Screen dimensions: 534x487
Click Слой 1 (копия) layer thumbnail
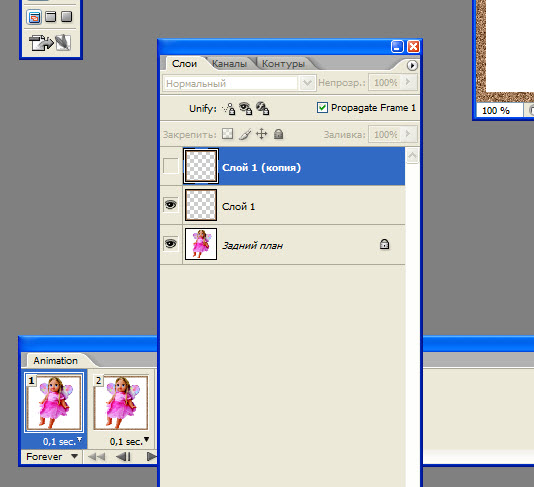[x=201, y=166]
